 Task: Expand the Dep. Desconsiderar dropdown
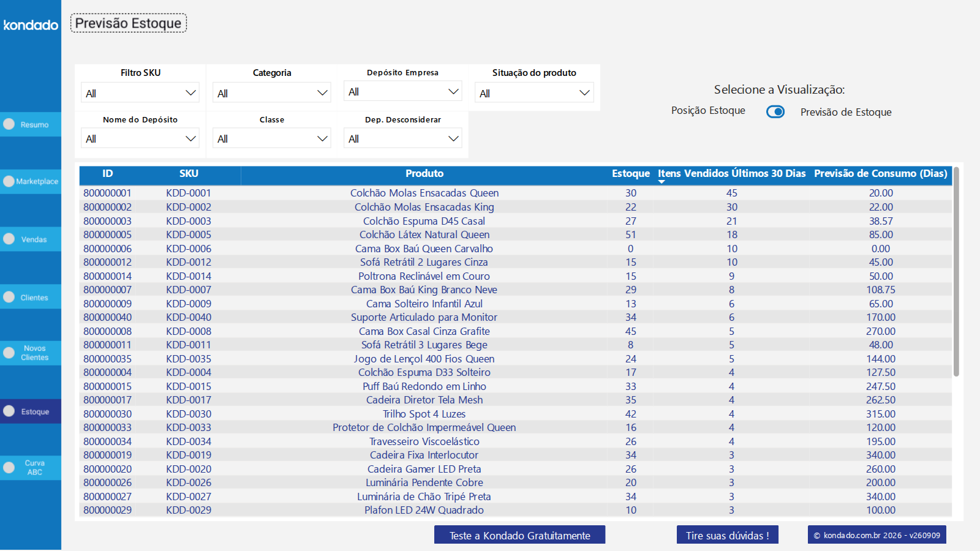tap(403, 138)
